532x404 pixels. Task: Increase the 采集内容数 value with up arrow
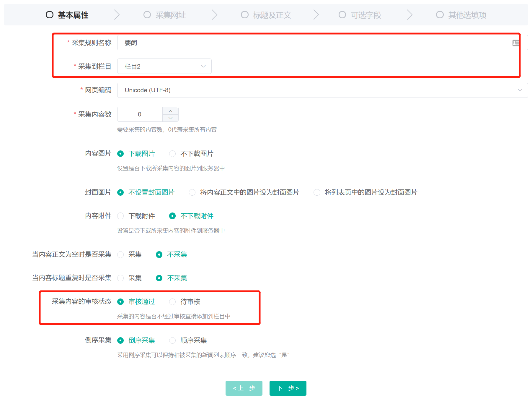[x=170, y=111]
